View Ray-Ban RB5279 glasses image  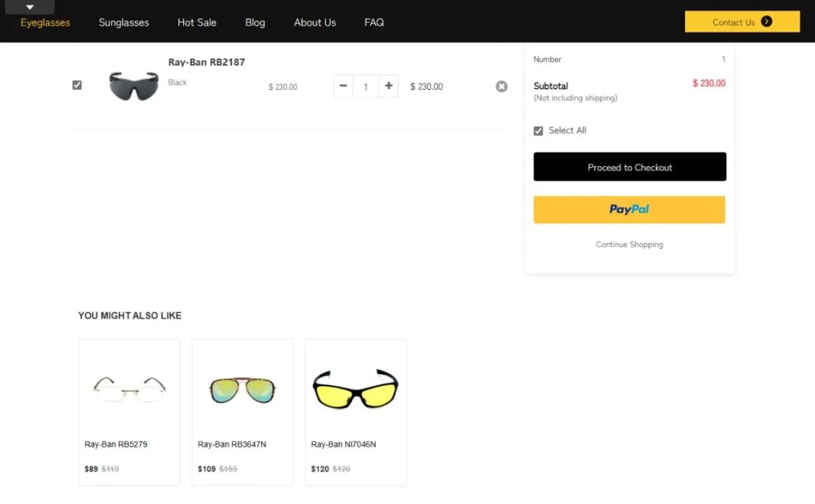coord(129,389)
